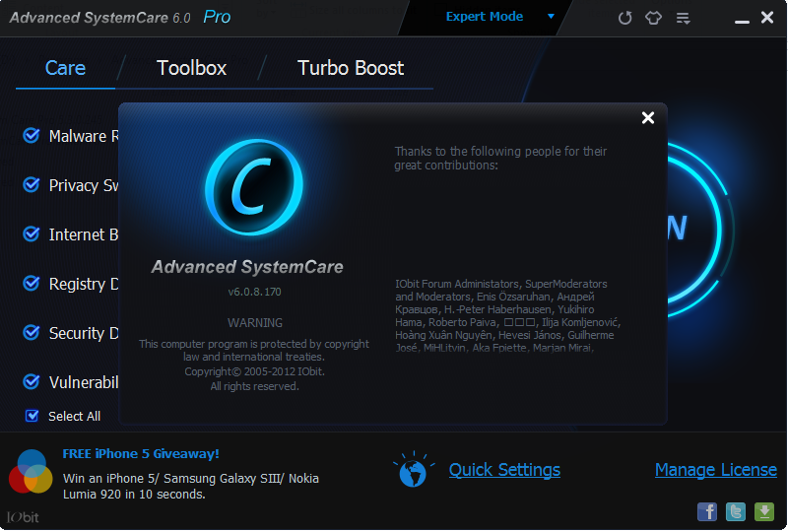The width and height of the screenshot is (788, 532).
Task: Click the green download icon
Action: click(764, 512)
